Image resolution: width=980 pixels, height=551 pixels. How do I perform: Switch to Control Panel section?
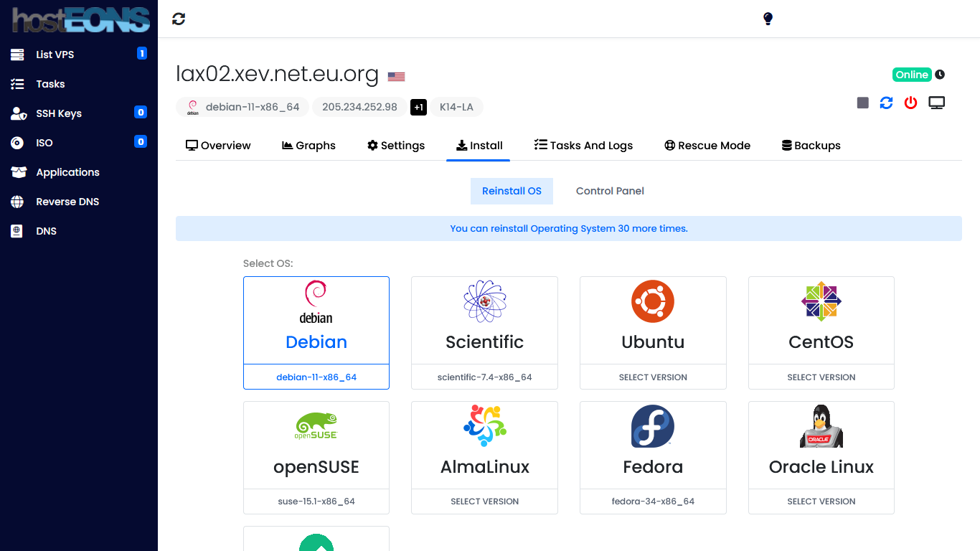(x=610, y=191)
